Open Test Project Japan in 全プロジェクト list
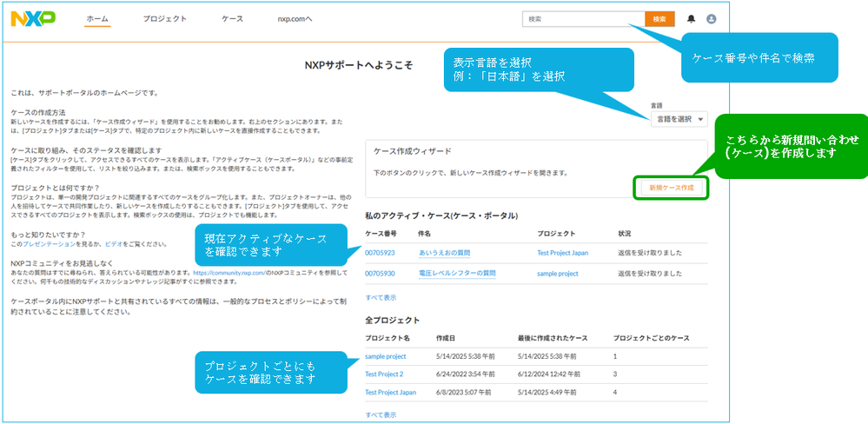Screen dimensions: 868x424 click(x=390, y=393)
